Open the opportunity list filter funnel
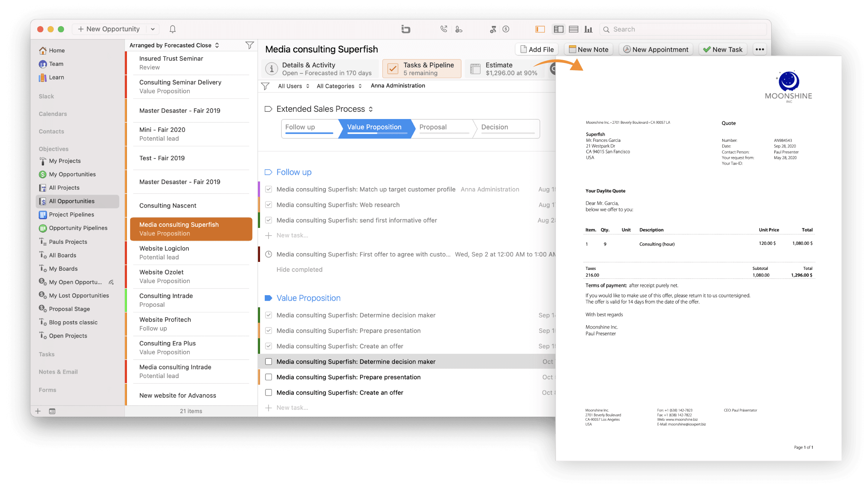This screenshot has width=868, height=488. pyautogui.click(x=249, y=45)
